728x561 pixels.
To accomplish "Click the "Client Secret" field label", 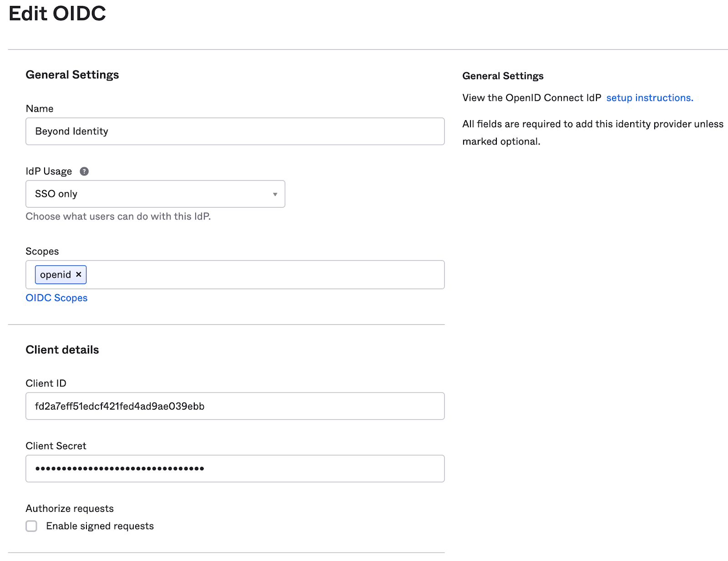I will (x=56, y=446).
